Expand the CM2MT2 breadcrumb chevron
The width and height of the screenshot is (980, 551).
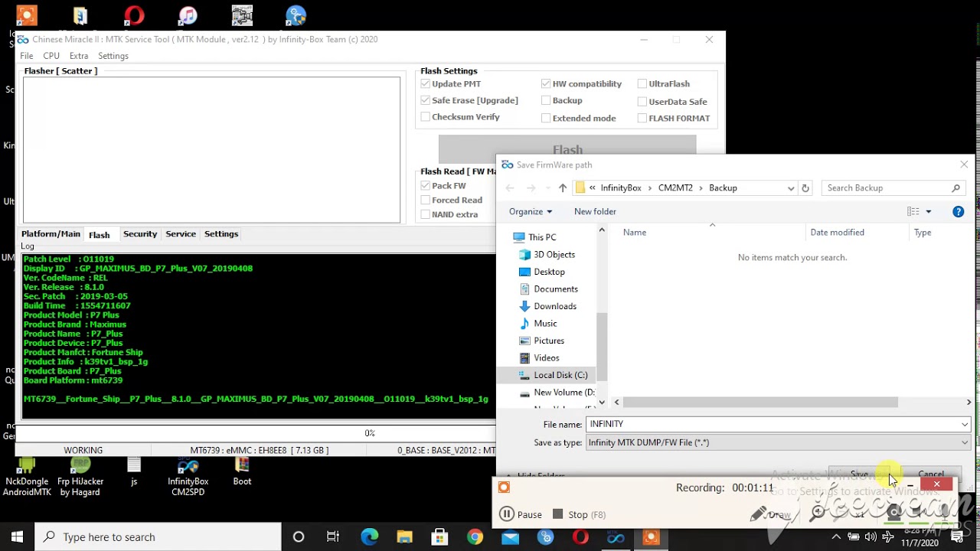click(701, 187)
